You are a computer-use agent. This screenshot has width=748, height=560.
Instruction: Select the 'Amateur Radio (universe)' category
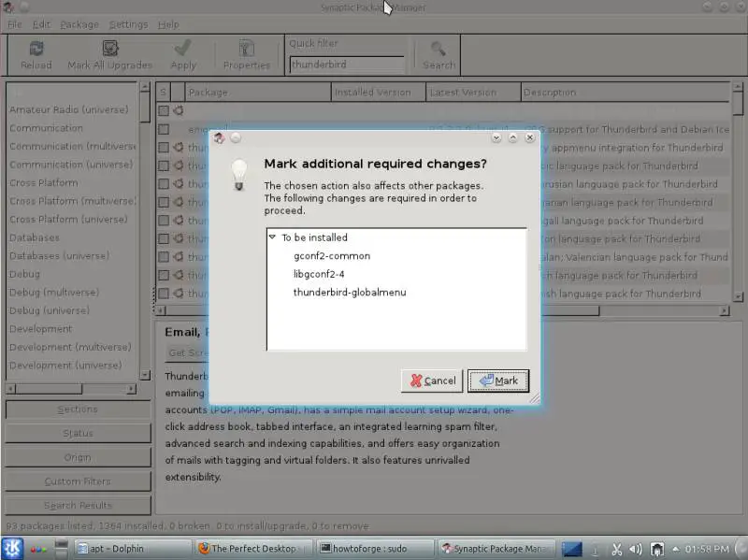point(69,109)
